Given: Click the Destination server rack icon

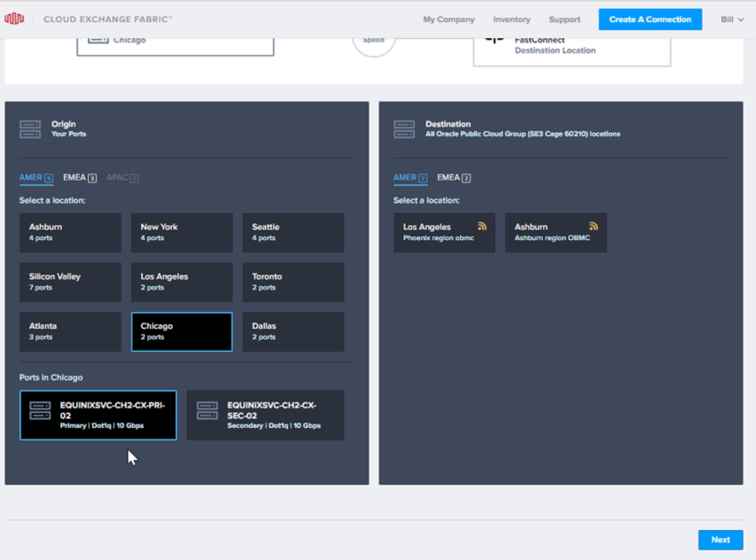Looking at the screenshot, I should click(404, 129).
